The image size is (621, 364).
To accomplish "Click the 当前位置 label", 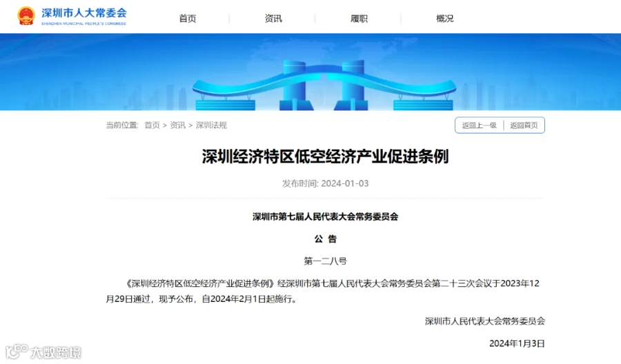I will (x=122, y=125).
